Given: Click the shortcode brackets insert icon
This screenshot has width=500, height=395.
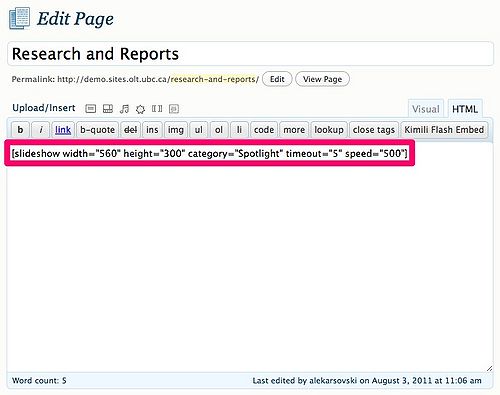Looking at the screenshot, I should (157, 109).
